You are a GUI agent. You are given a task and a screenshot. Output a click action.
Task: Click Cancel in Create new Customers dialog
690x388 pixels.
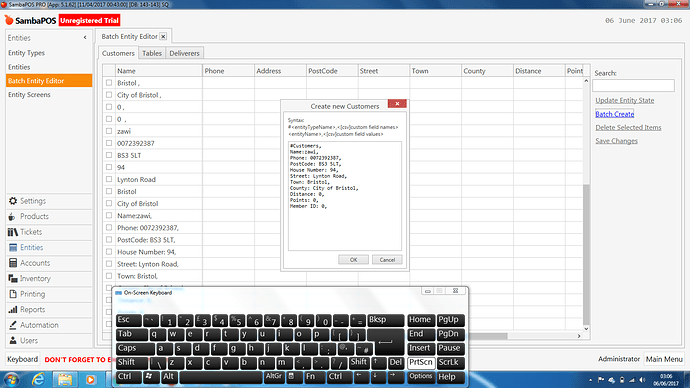tap(387, 260)
